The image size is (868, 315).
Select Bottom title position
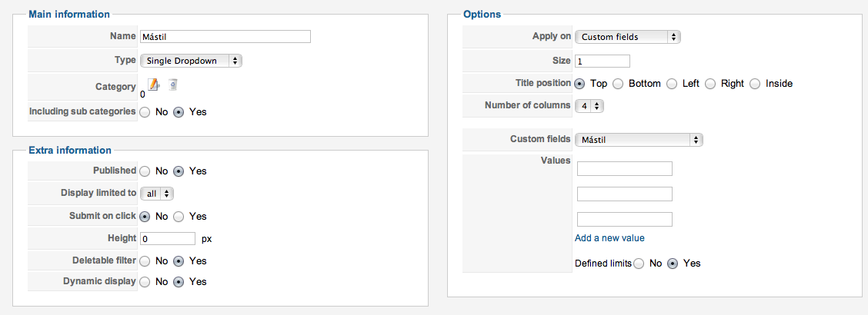coord(619,84)
